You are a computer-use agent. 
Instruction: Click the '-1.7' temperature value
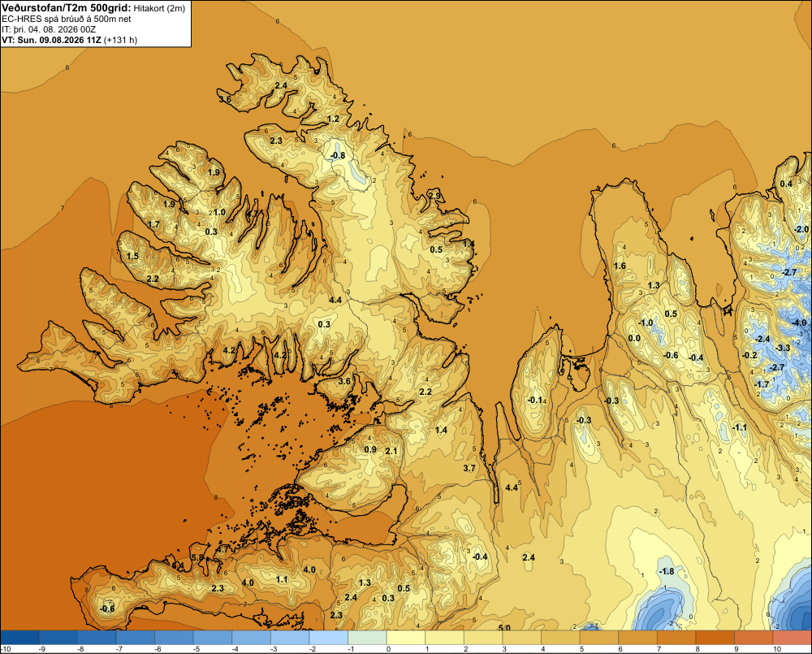[762, 384]
